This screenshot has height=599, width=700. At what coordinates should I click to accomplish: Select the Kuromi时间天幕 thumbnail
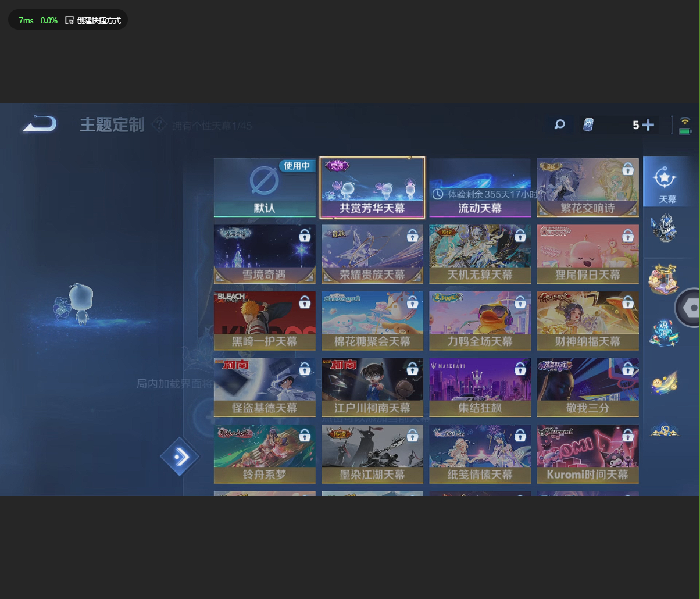[x=588, y=454]
